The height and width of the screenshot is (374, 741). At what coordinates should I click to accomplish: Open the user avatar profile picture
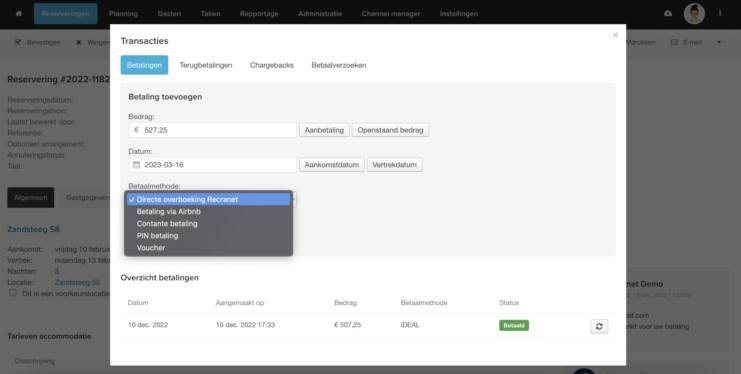(x=694, y=14)
